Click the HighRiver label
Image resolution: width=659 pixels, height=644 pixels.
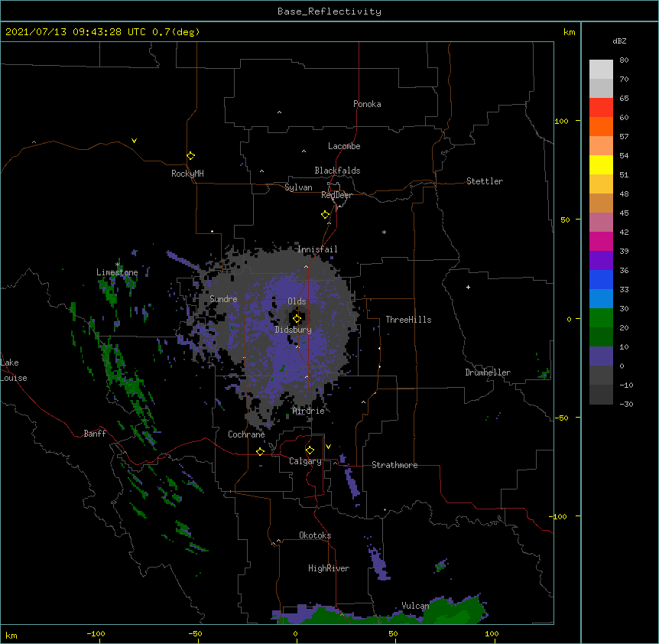pyautogui.click(x=329, y=568)
